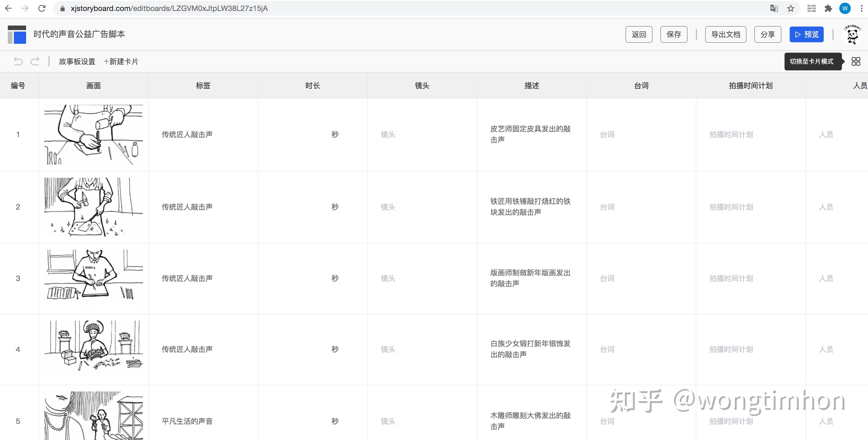Click the redo arrow icon
This screenshot has height=440, width=868.
click(35, 61)
